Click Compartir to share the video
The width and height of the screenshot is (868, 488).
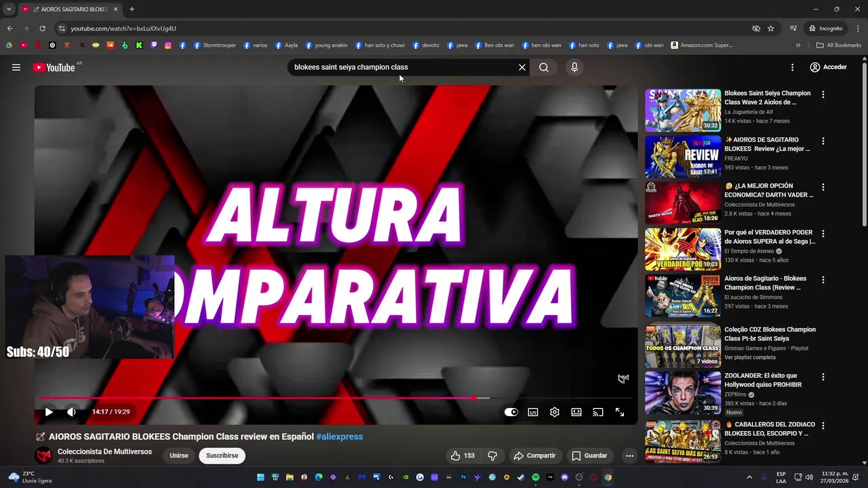click(x=534, y=455)
